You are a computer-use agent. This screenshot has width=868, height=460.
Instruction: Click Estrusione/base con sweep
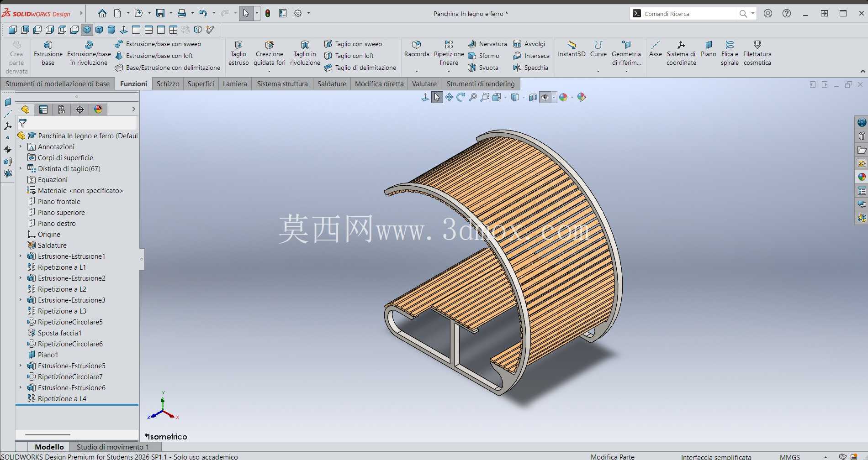click(x=158, y=44)
